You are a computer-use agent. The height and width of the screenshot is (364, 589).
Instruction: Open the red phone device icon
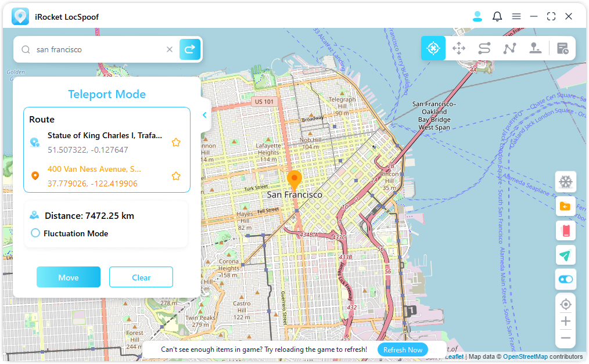[565, 230]
